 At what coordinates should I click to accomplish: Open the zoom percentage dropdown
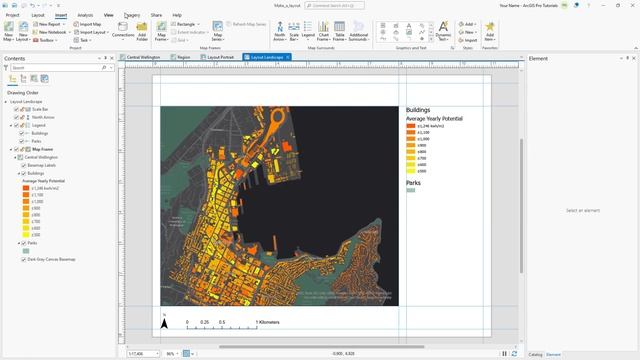pyautogui.click(x=178, y=354)
